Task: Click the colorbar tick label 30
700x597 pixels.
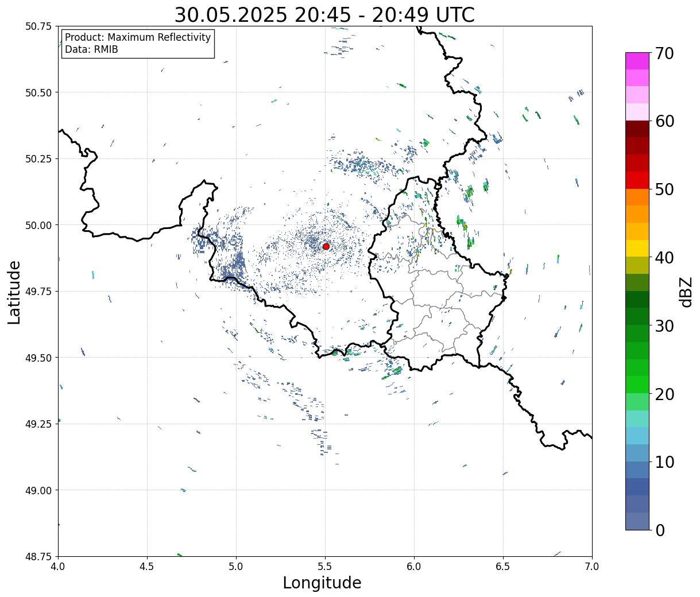Action: [664, 326]
